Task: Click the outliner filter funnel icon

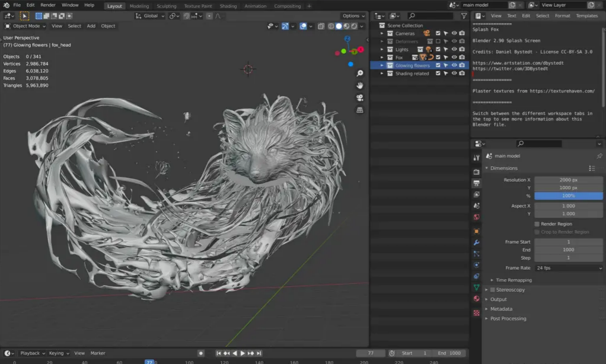Action: point(464,16)
